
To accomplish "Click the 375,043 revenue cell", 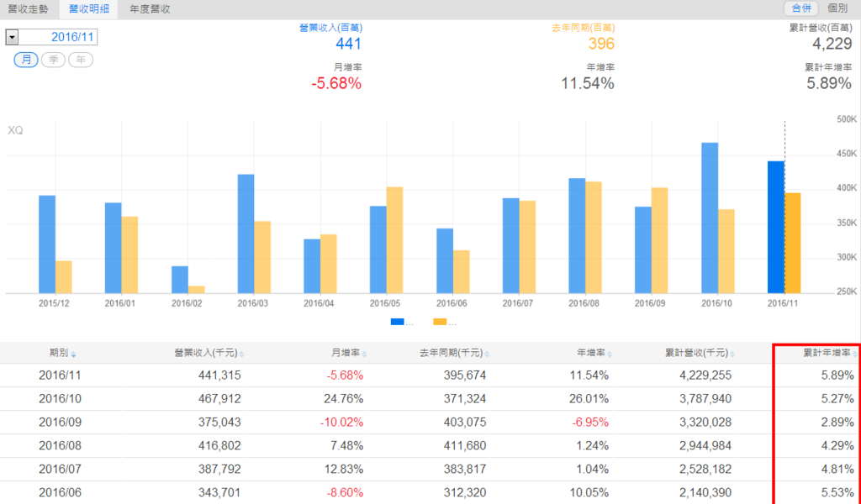I will pyautogui.click(x=219, y=423).
